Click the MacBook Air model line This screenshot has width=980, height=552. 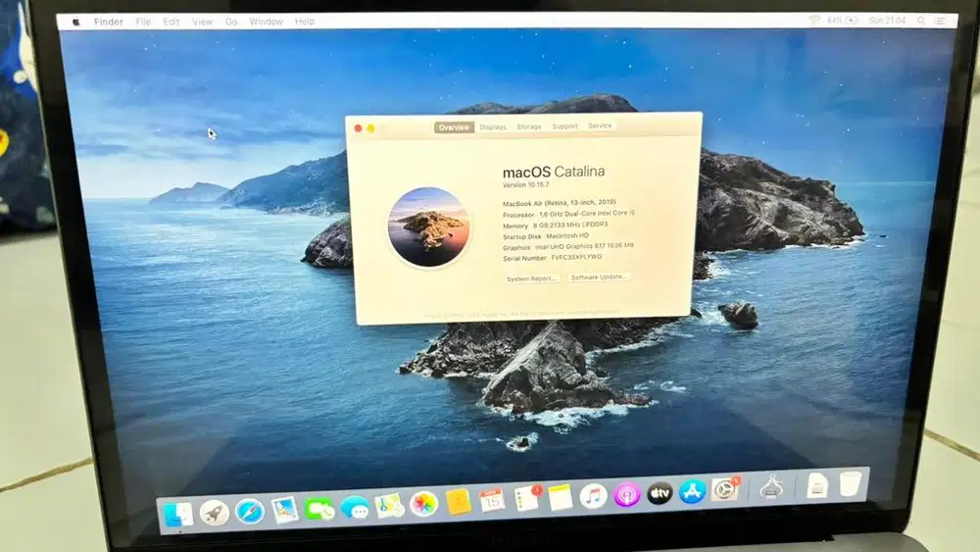(x=560, y=203)
